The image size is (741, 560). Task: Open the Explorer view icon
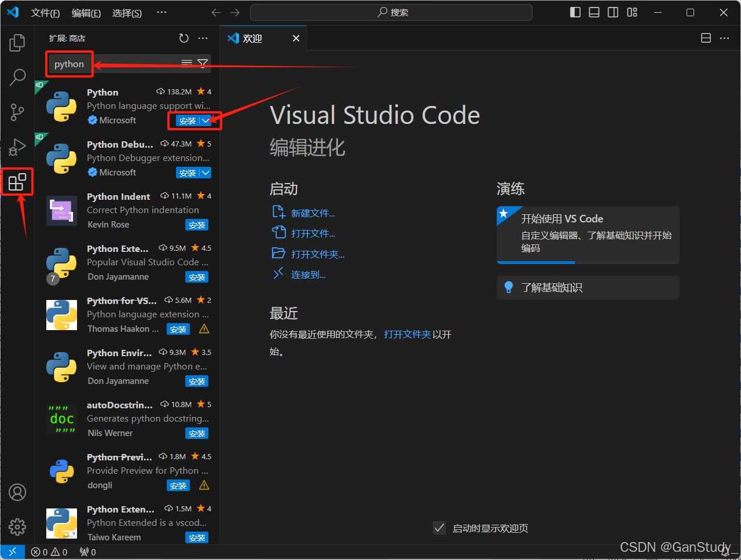click(17, 42)
